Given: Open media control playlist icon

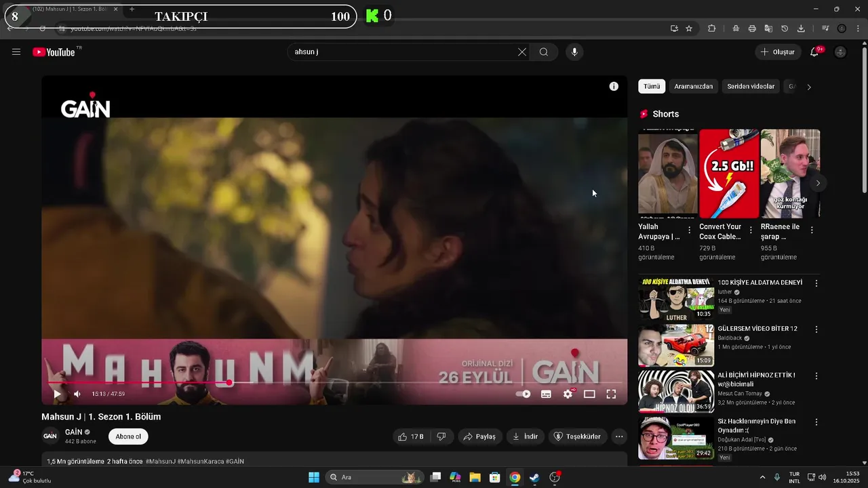Looking at the screenshot, I should point(825,28).
